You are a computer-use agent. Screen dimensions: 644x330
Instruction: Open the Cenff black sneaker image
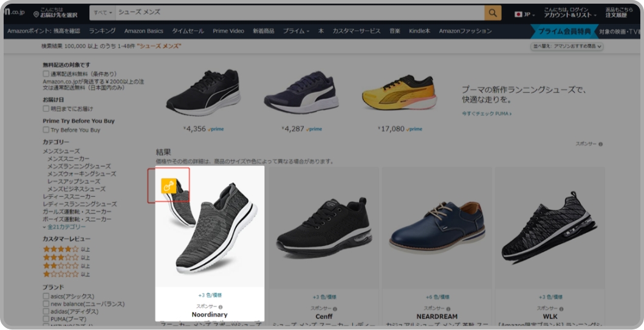[324, 228]
